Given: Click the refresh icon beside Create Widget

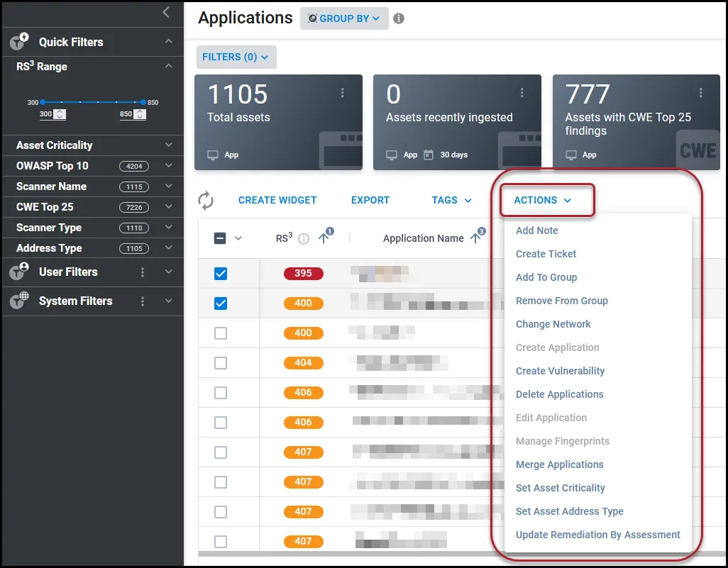Looking at the screenshot, I should click(206, 201).
